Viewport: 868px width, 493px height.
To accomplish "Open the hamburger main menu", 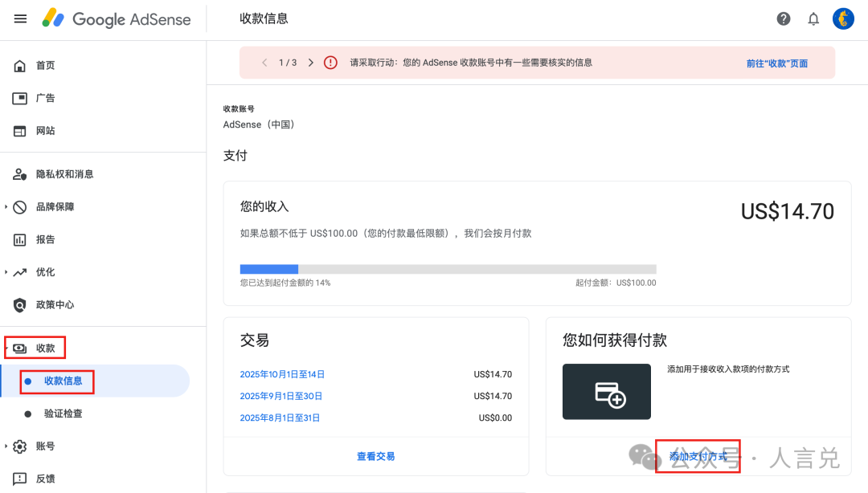I will pos(20,18).
